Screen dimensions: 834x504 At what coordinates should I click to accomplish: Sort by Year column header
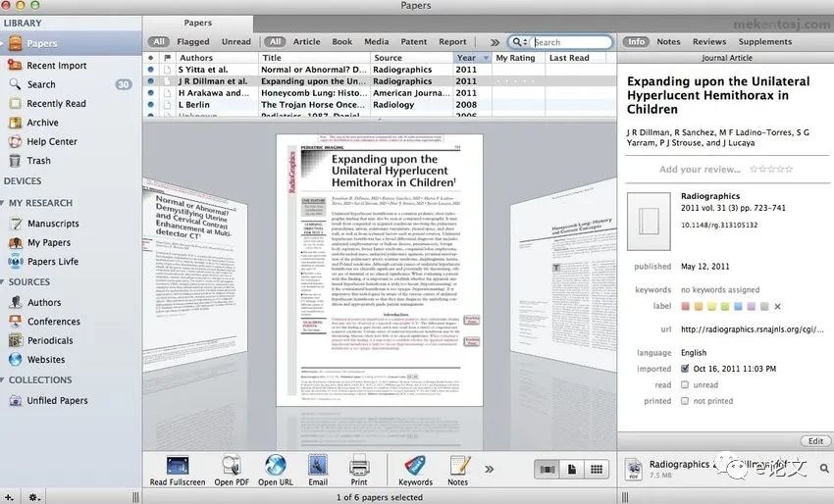coord(472,58)
